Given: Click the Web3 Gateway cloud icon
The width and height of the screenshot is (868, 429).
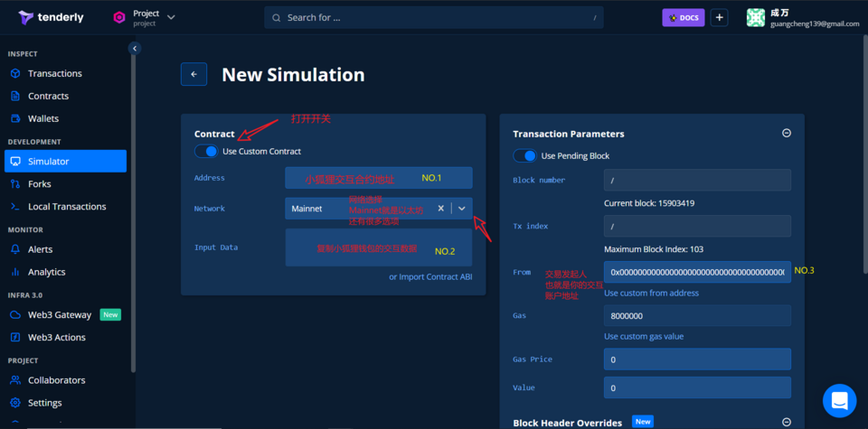Looking at the screenshot, I should 15,315.
